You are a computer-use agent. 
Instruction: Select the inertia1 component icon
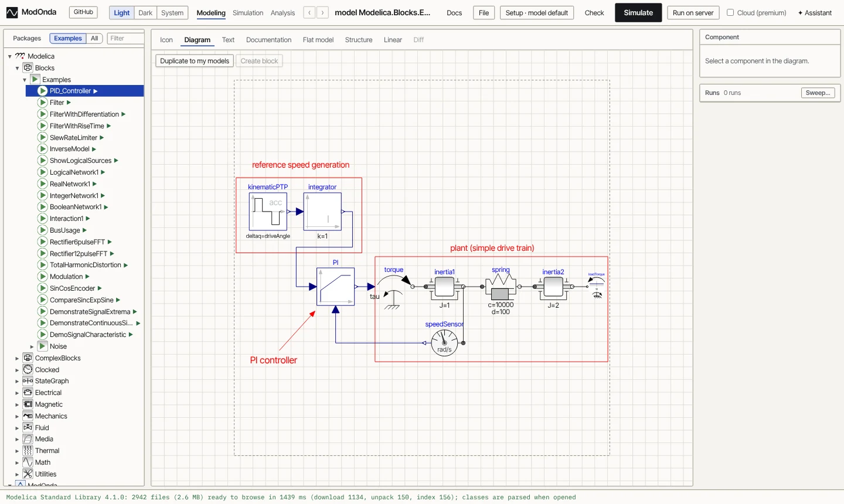444,287
